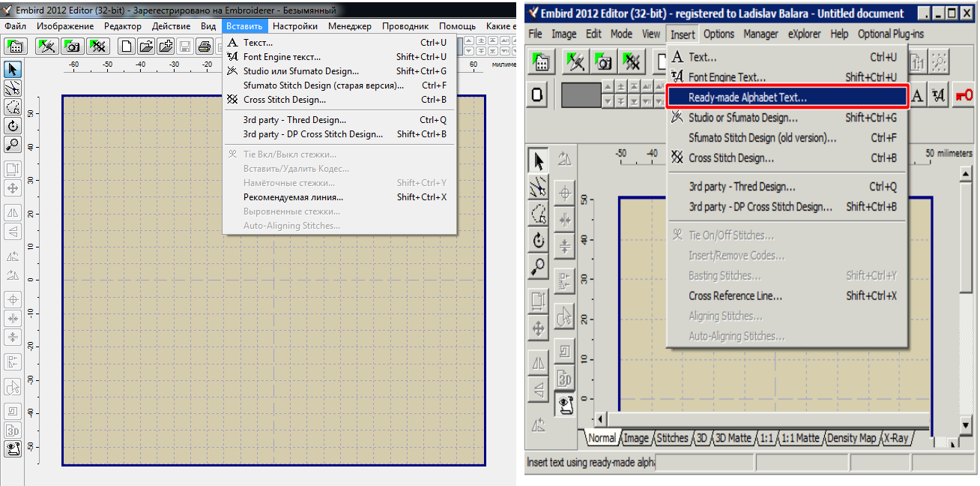
Task: Choose Font Engine текст... in Russian menu
Action: pos(339,57)
